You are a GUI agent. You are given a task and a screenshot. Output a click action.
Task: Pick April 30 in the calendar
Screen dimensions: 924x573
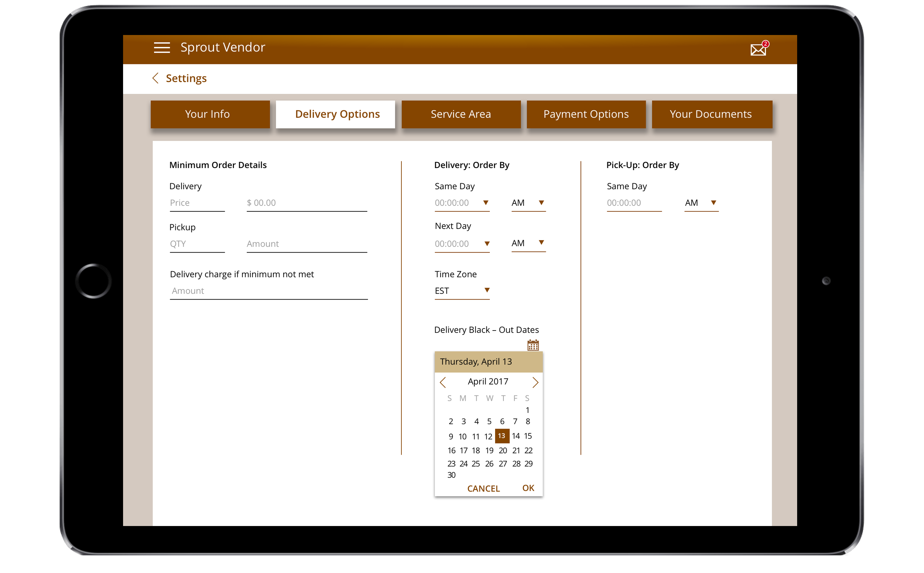pos(451,475)
